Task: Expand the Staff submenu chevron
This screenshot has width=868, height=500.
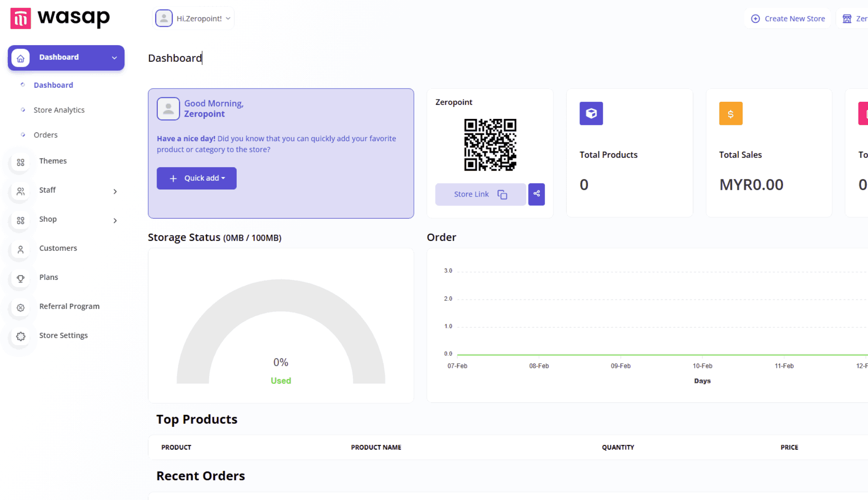Action: pyautogui.click(x=115, y=191)
